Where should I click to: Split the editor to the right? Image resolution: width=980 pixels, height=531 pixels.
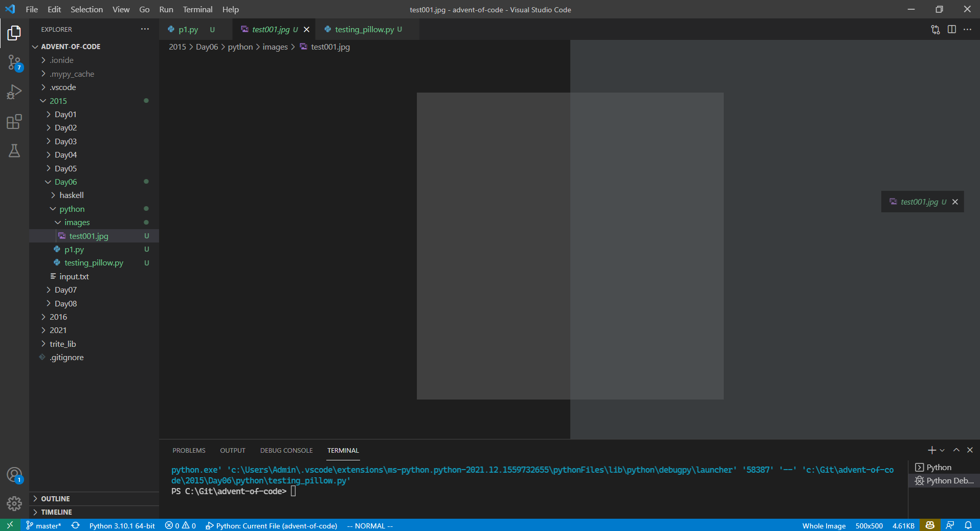pyautogui.click(x=952, y=30)
